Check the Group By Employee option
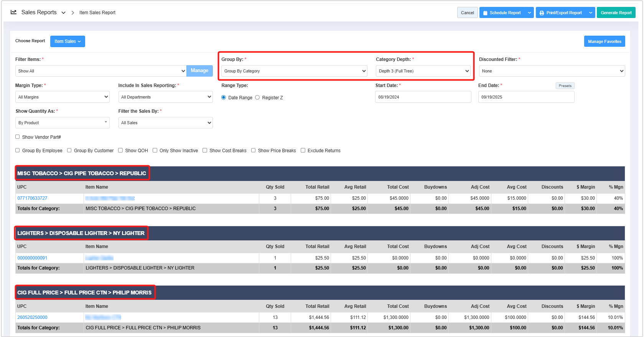Screen dimensions: 644x337 click(x=18, y=150)
